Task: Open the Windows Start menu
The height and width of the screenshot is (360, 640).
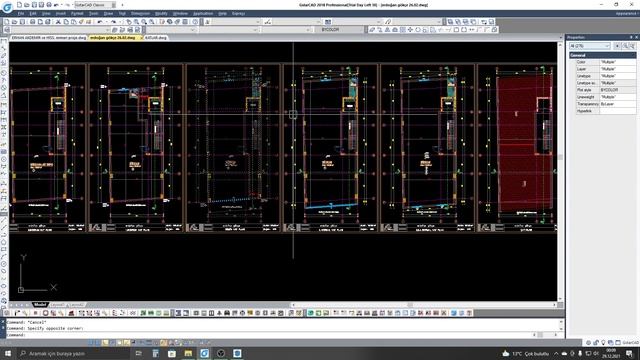Action: point(7,353)
